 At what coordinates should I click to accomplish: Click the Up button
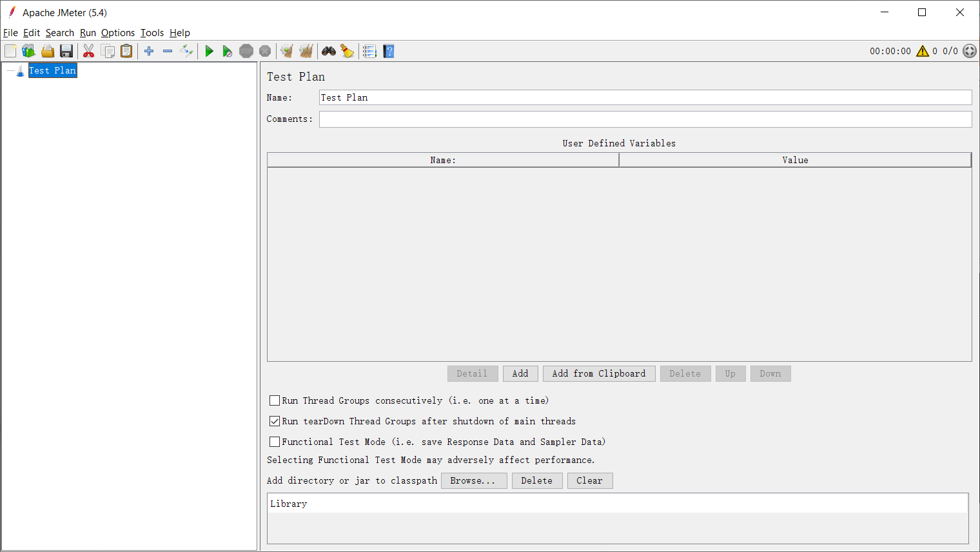(730, 373)
